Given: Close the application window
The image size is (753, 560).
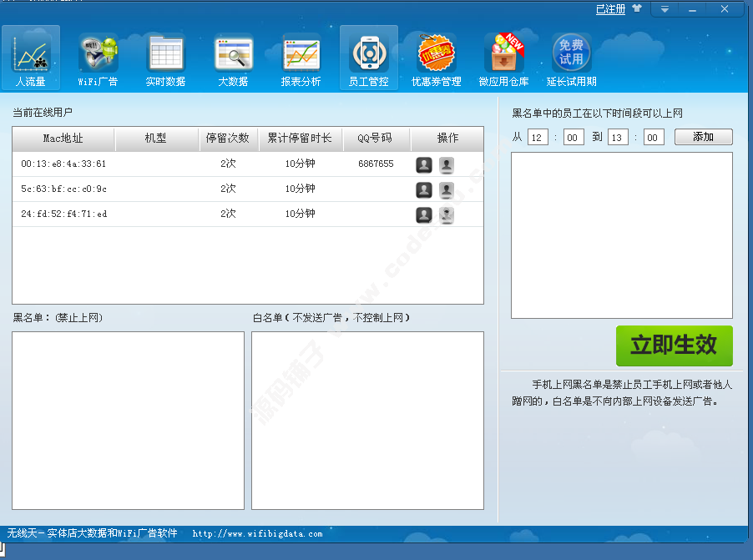Looking at the screenshot, I should coord(724,9).
